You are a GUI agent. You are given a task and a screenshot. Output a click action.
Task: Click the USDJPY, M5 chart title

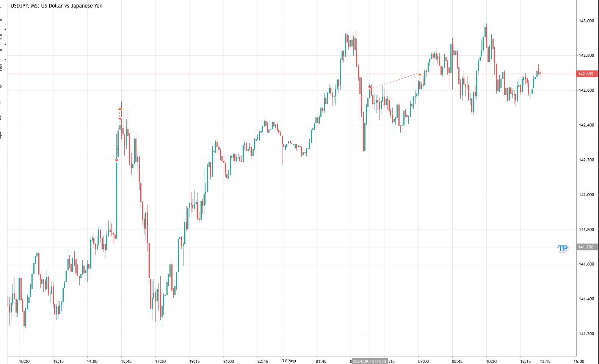click(56, 6)
